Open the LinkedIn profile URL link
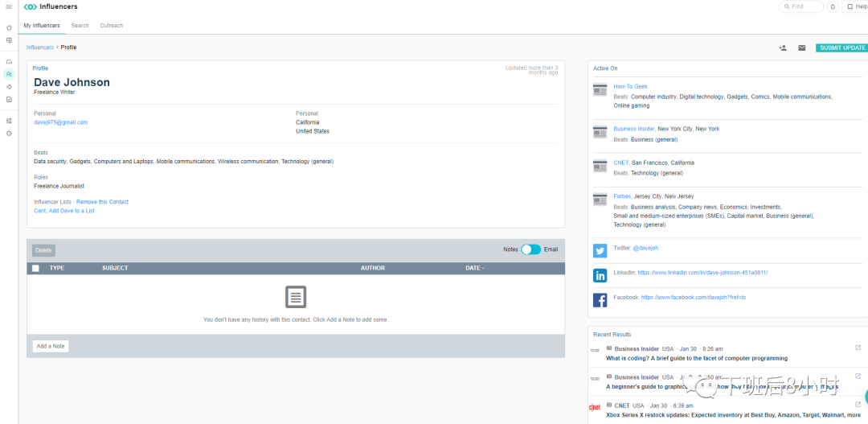 point(702,273)
